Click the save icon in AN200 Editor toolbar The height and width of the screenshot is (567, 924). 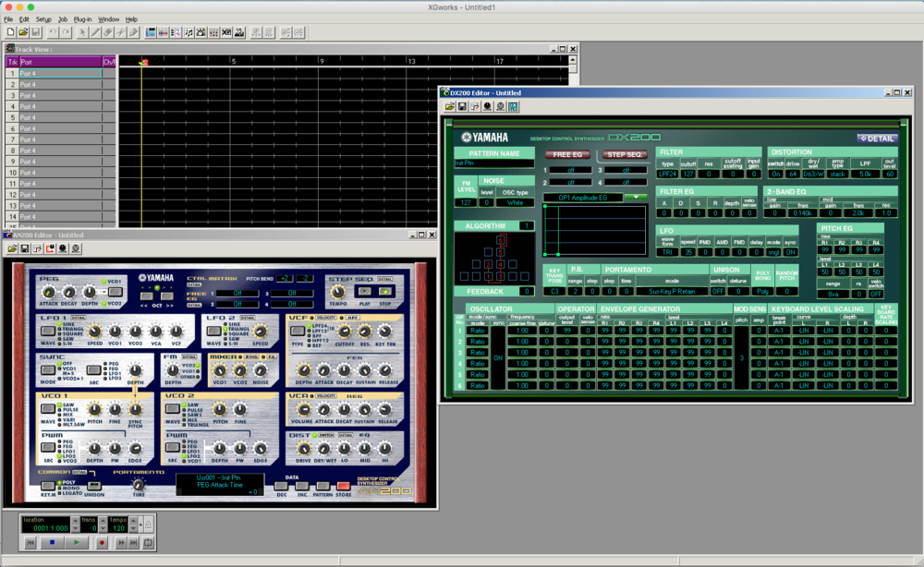pyautogui.click(x=25, y=248)
